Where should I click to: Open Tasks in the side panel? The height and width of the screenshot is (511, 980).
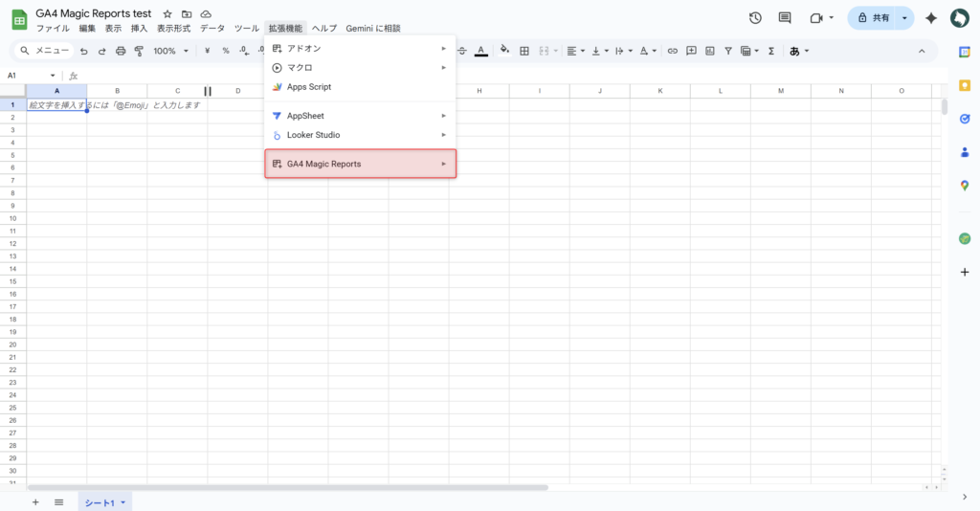coord(965,119)
